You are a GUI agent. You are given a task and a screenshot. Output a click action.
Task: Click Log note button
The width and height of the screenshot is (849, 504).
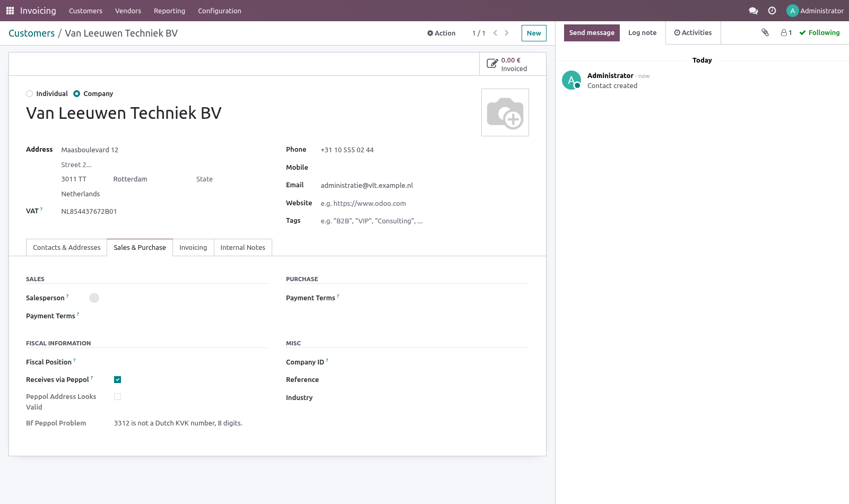(642, 32)
